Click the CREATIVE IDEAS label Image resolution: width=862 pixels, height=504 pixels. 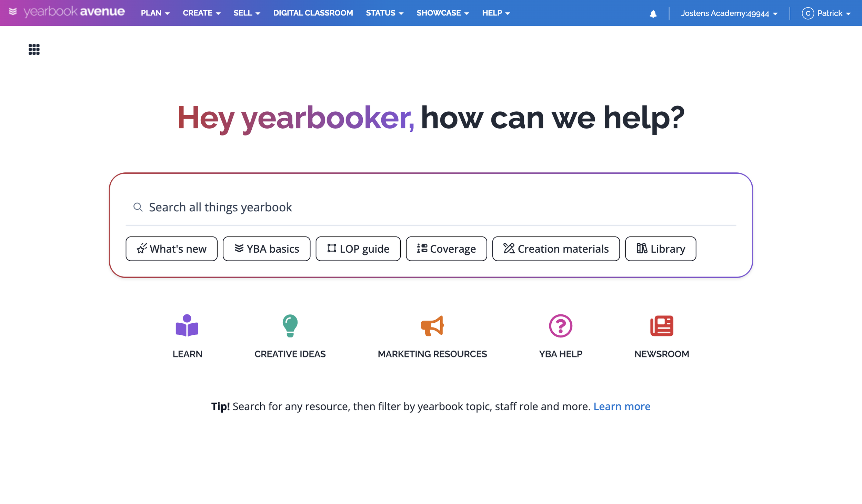pyautogui.click(x=290, y=354)
